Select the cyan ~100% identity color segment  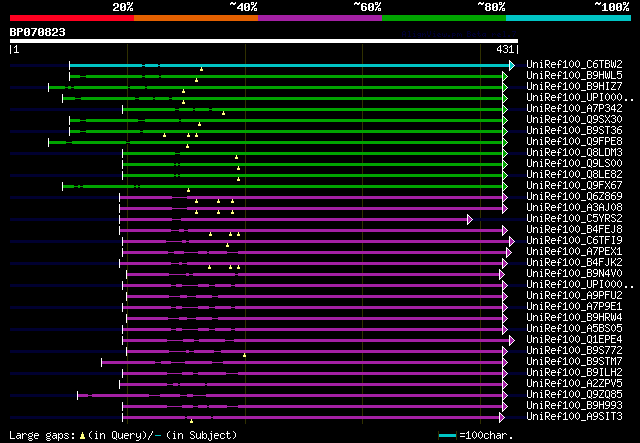[x=569, y=18]
